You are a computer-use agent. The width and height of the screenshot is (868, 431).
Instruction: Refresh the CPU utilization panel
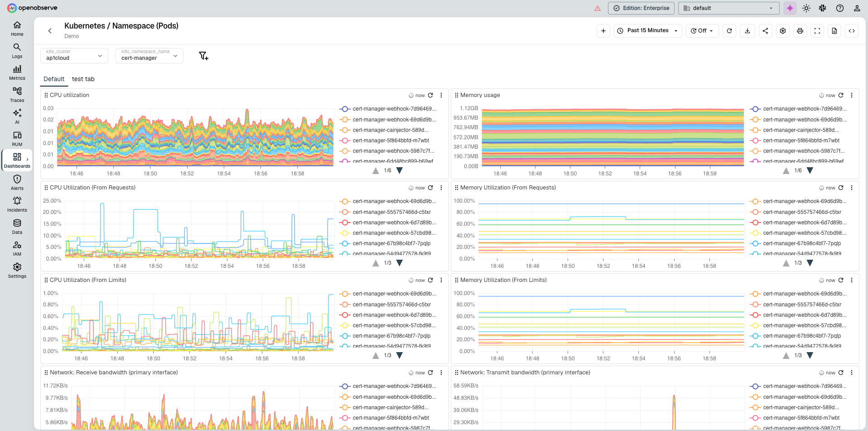[430, 95]
